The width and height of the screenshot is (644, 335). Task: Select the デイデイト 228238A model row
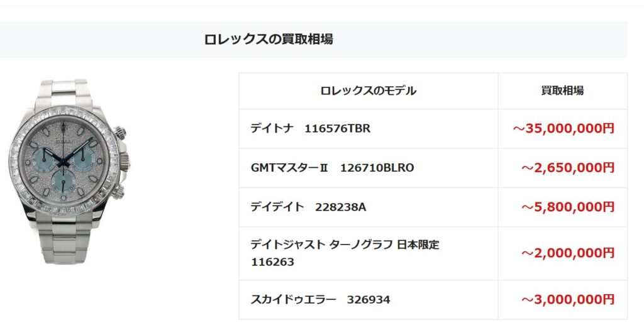(433, 207)
